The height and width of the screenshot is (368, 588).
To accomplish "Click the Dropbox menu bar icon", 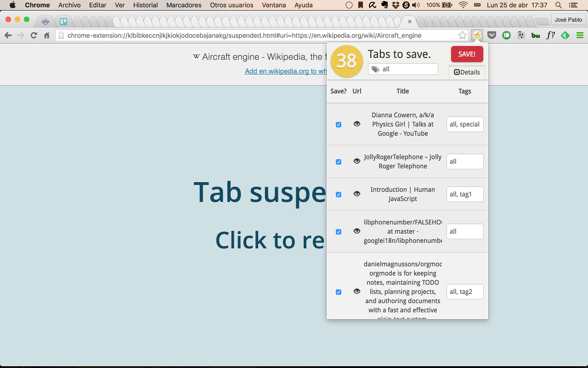I will coord(395,5).
